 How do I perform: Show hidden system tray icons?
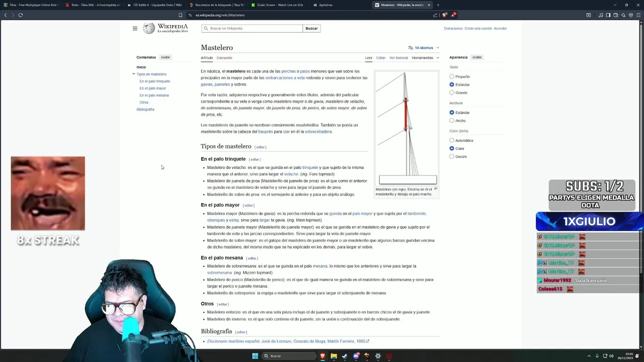click(589, 356)
